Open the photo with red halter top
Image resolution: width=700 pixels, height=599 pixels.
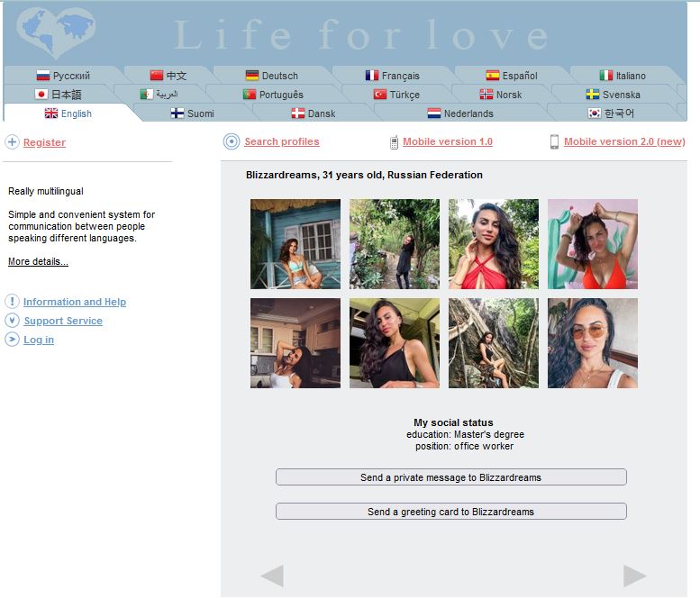494,244
